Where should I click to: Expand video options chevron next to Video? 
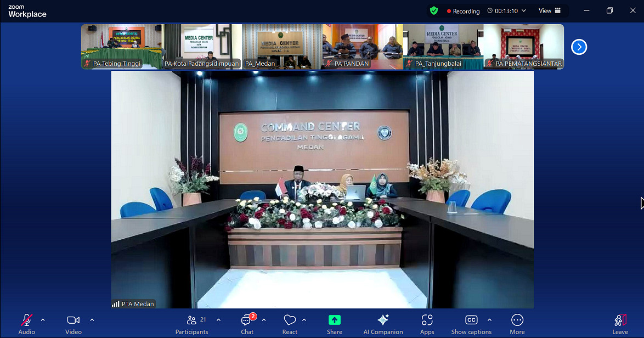pos(92,320)
